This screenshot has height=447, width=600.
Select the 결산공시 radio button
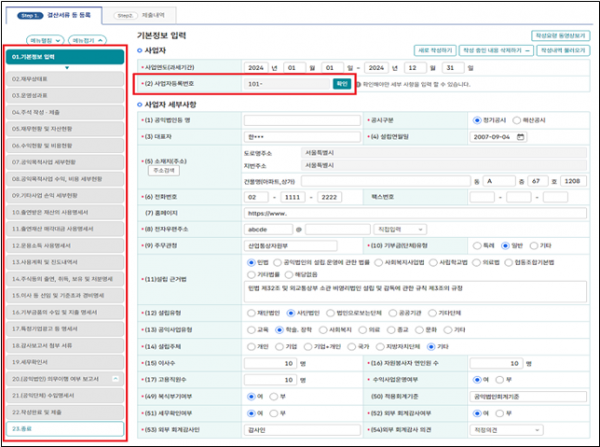(x=478, y=119)
